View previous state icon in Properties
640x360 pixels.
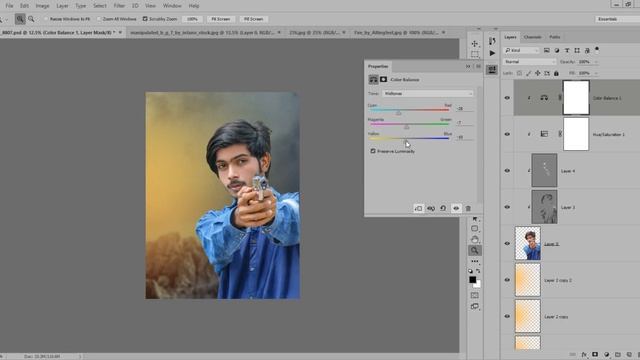click(431, 208)
